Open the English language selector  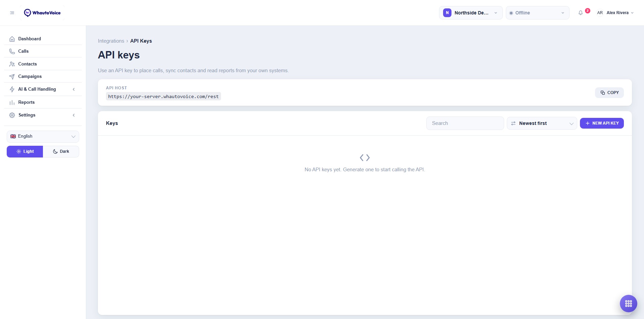click(x=43, y=136)
